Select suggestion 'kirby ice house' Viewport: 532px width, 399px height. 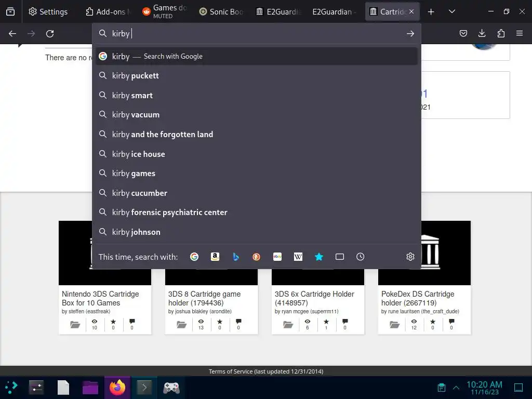click(x=257, y=154)
